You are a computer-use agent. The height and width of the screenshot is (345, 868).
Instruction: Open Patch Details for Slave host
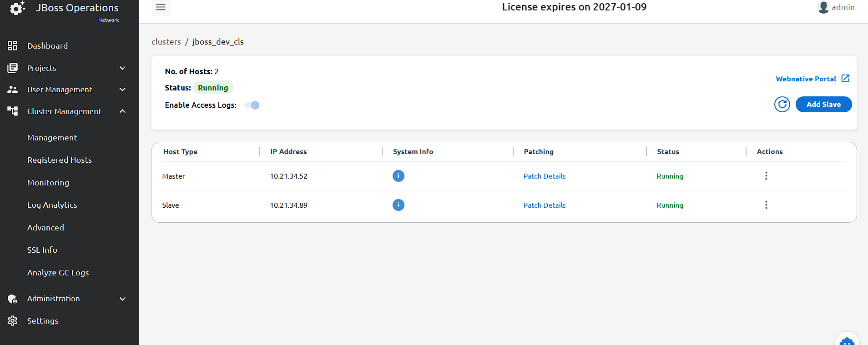(544, 205)
